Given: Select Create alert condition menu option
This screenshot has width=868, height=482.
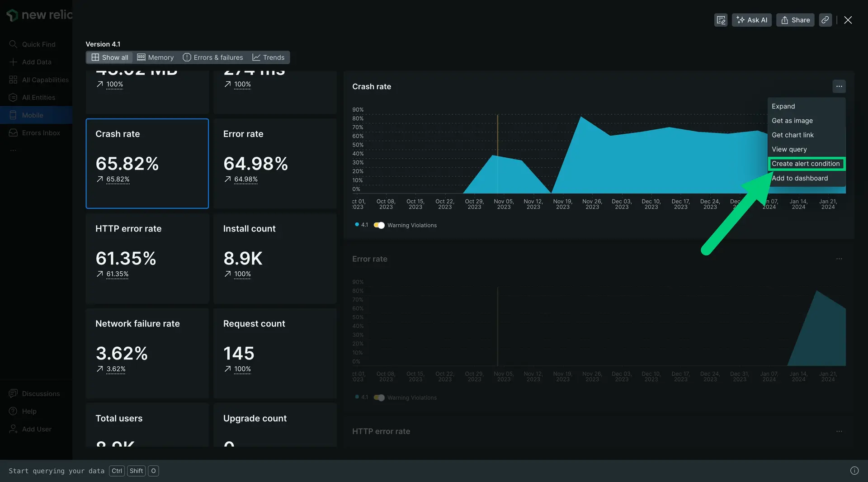Looking at the screenshot, I should (x=806, y=164).
